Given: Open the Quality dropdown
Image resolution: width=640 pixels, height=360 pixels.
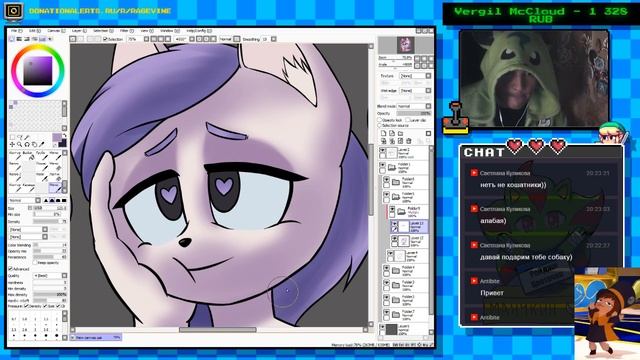Looking at the screenshot, I should tap(50, 276).
